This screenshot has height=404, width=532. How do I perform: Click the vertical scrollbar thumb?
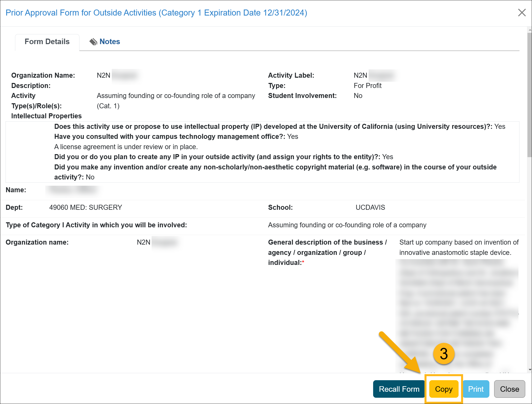(529, 95)
